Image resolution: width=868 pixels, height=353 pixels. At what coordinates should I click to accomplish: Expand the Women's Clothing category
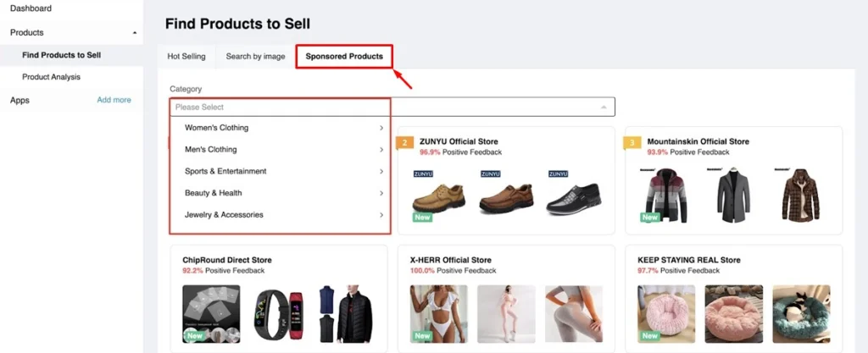[x=280, y=128]
